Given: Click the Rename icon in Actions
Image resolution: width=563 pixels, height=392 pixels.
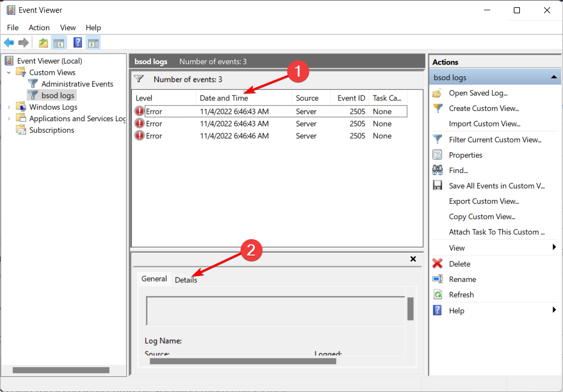Looking at the screenshot, I should (437, 279).
